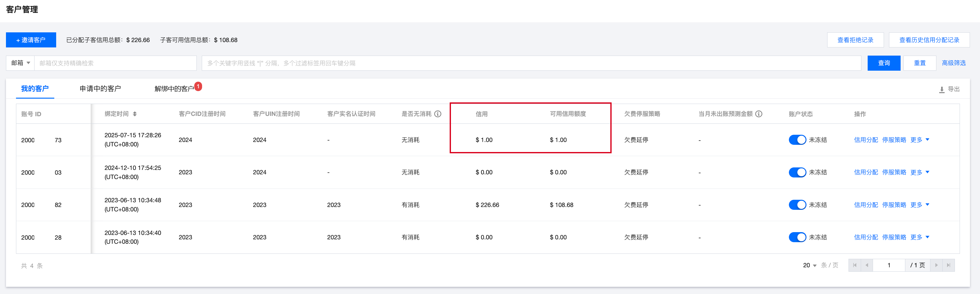Click the 查询 search button
This screenshot has width=980, height=294.
click(x=883, y=63)
